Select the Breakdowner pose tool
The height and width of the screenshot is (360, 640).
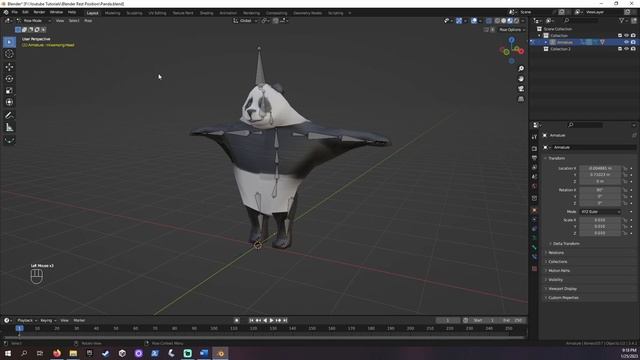pos(9,140)
